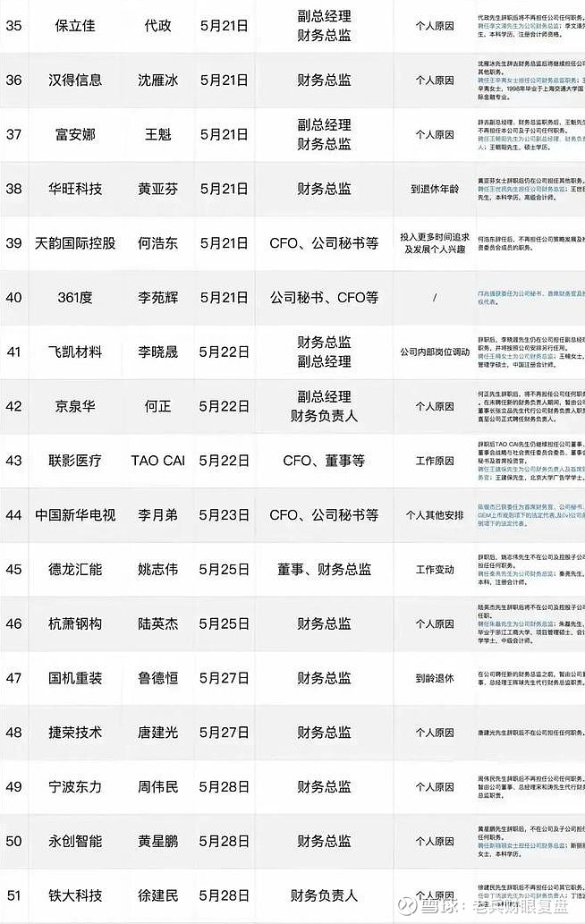
Task: Select the name 徐建民
Action: tap(158, 895)
